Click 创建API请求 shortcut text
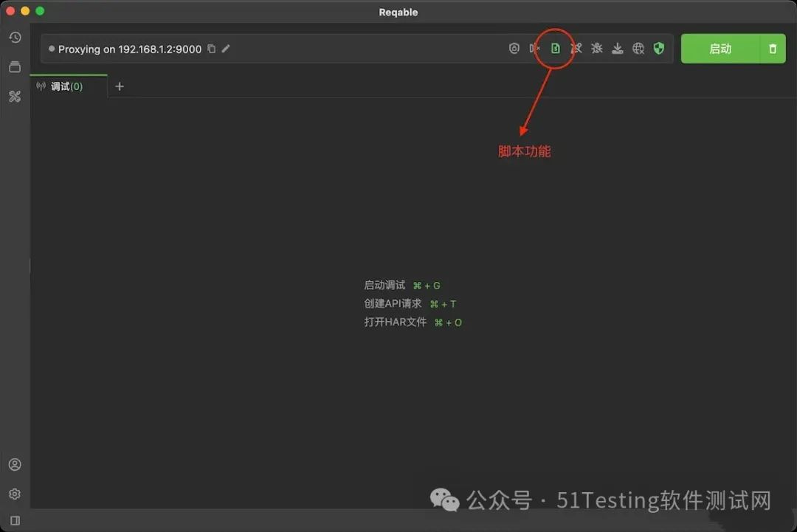 tap(393, 303)
